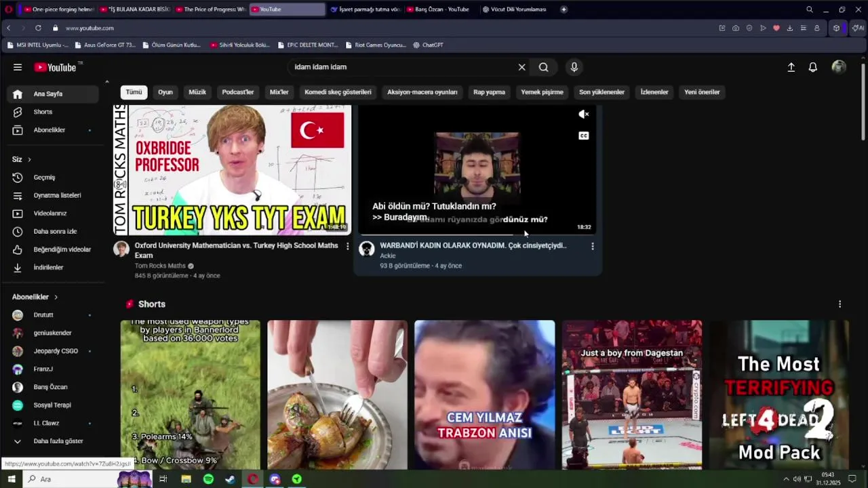Screen dimensions: 868x488
Task: Open the Windows Start button
Action: [x=11, y=479]
